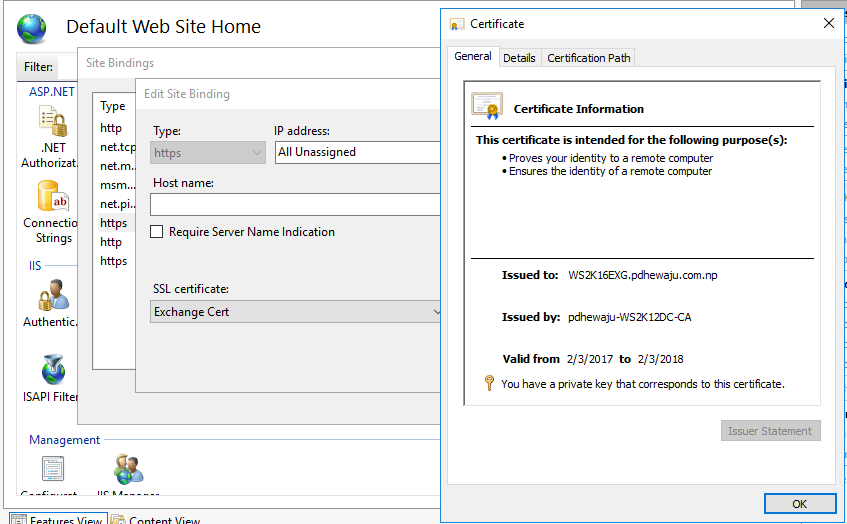Click the Filter input field

68,67
